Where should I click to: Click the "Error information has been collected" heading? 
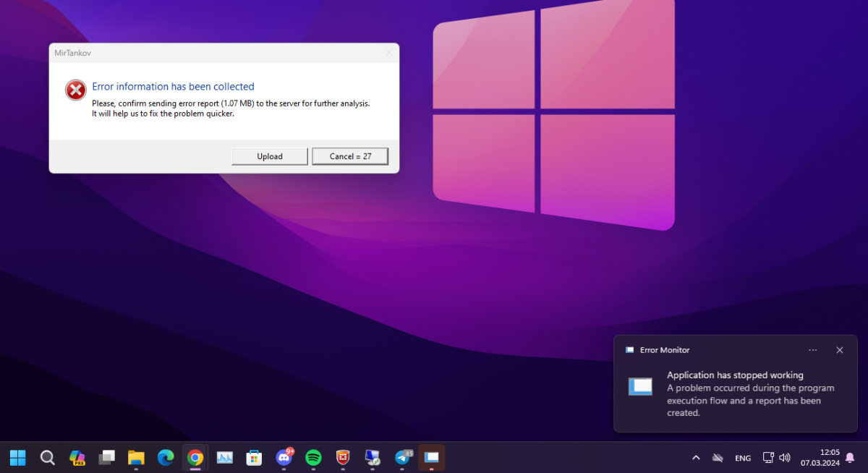coord(173,87)
